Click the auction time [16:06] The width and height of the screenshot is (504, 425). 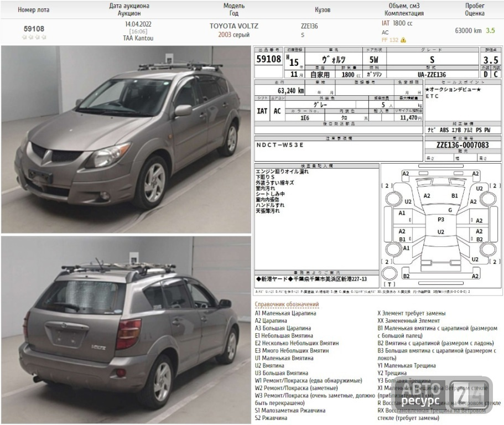tap(138, 32)
